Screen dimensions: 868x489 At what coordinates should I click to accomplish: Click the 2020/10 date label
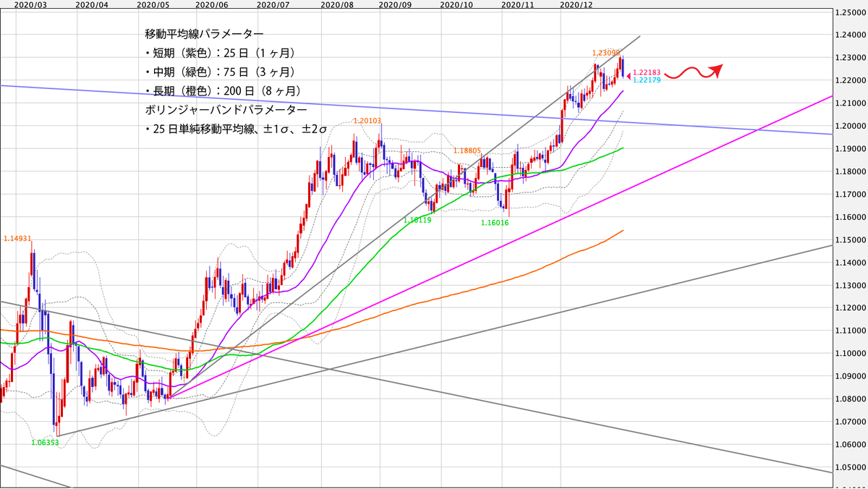coord(456,4)
